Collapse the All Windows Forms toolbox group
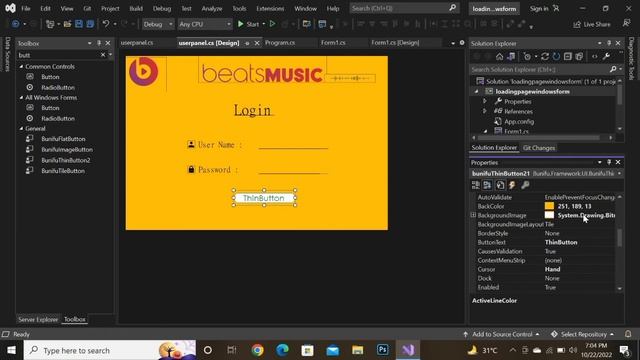640x360 pixels. [x=21, y=98]
